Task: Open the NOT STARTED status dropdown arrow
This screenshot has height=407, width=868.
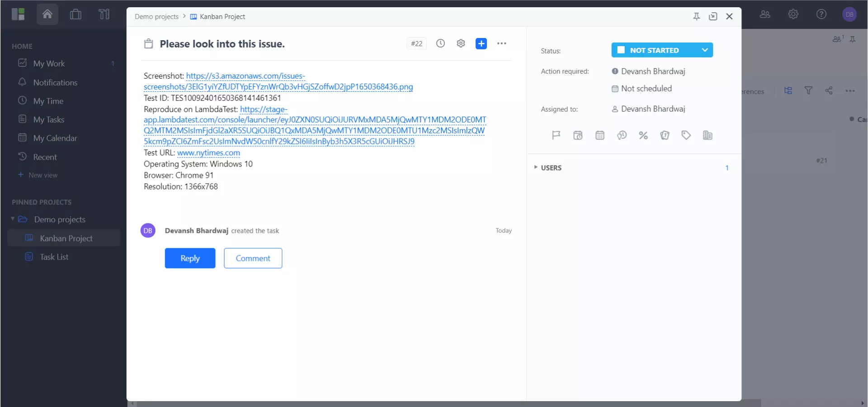Action: pyautogui.click(x=704, y=50)
